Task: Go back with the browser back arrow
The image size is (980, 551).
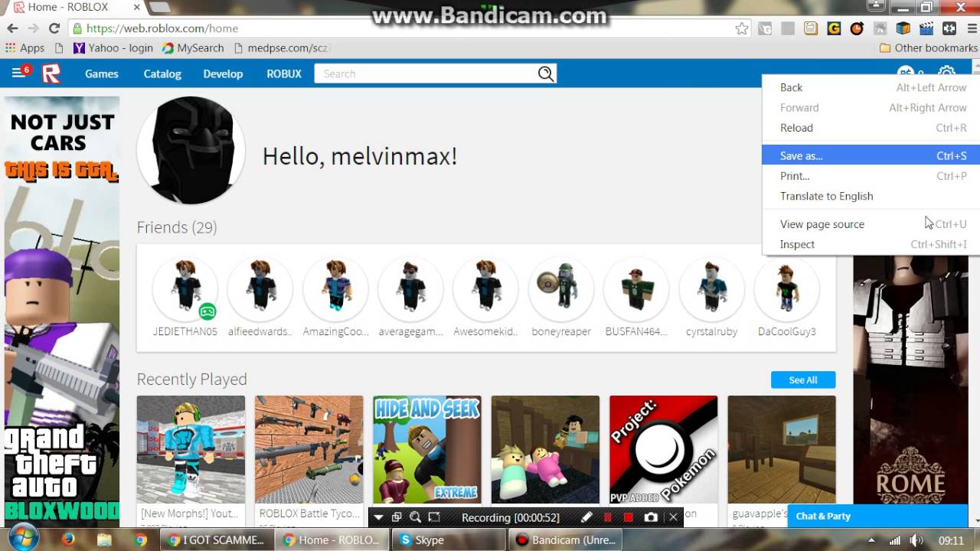Action: point(12,28)
